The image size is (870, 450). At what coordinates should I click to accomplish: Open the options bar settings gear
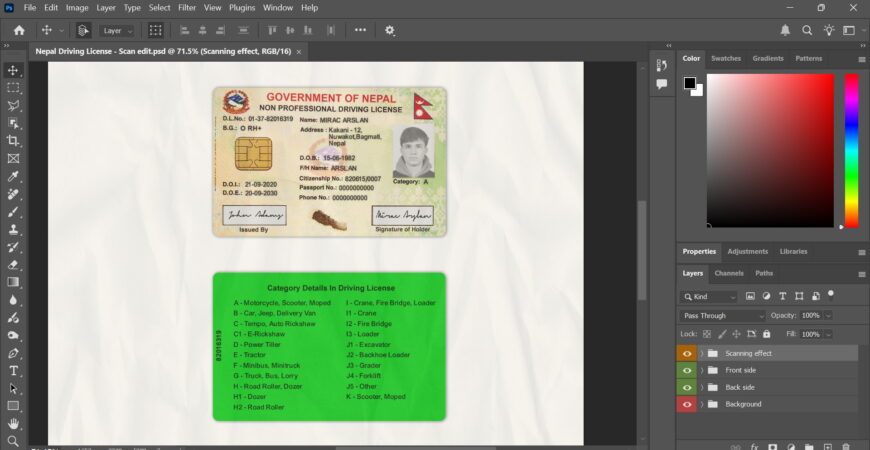pyautogui.click(x=390, y=31)
